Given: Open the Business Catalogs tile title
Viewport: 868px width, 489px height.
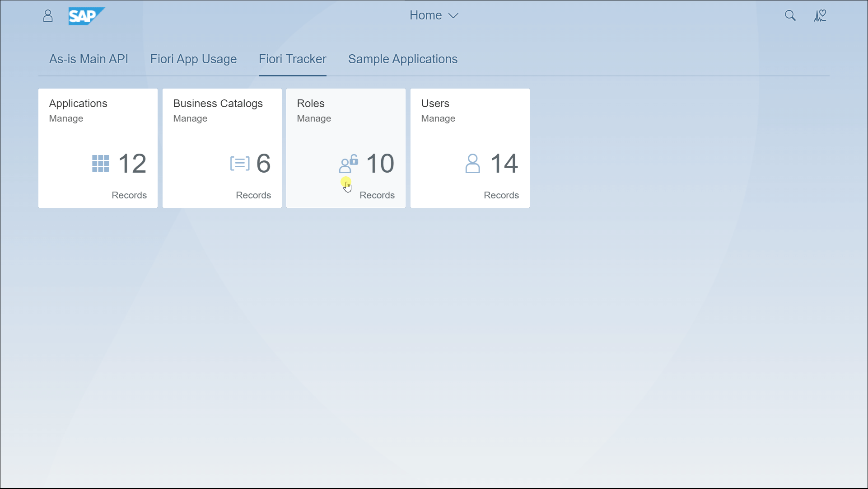Looking at the screenshot, I should pos(218,103).
